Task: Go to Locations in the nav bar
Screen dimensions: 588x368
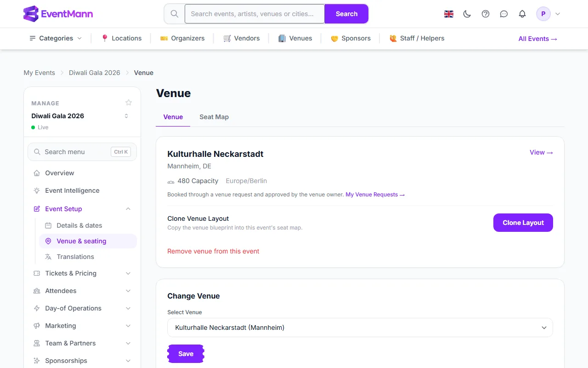Action: click(x=121, y=38)
